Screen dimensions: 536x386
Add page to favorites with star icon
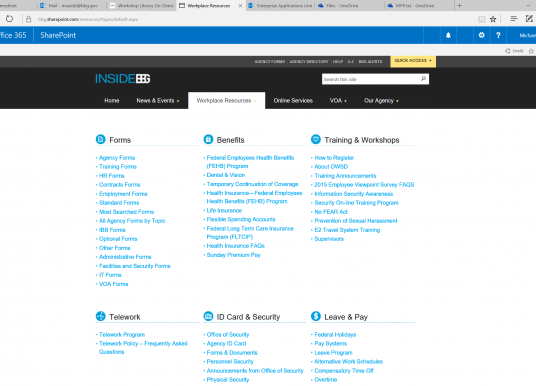point(493,19)
